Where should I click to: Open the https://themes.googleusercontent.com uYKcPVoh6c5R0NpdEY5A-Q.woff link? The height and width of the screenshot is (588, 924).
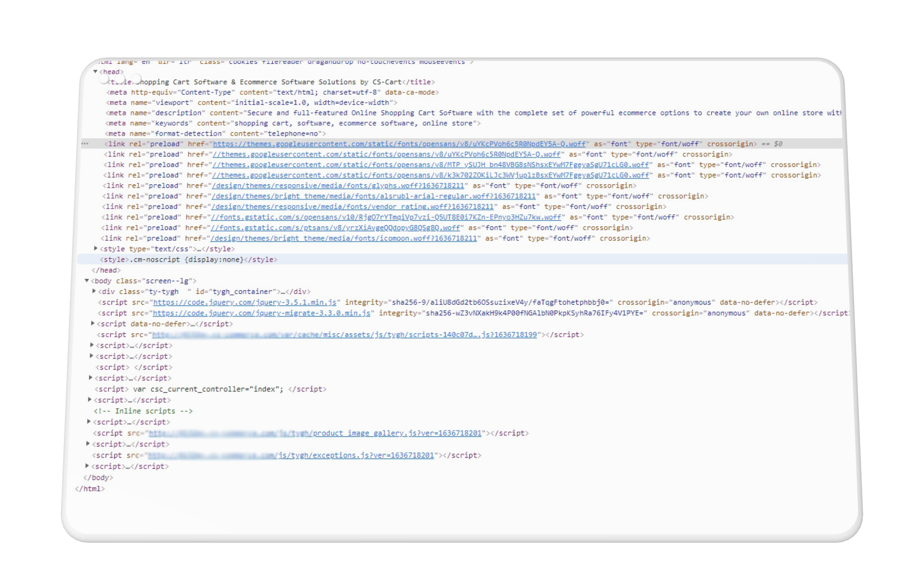(399, 144)
